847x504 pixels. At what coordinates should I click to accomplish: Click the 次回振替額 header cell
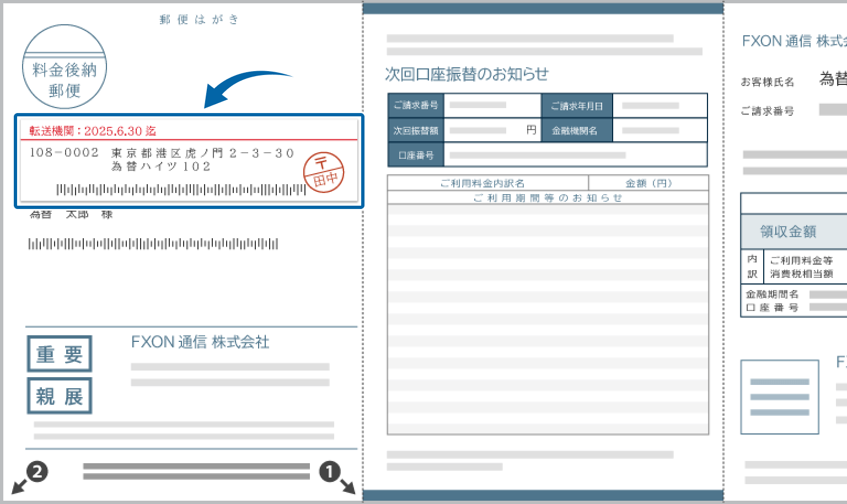click(x=416, y=131)
